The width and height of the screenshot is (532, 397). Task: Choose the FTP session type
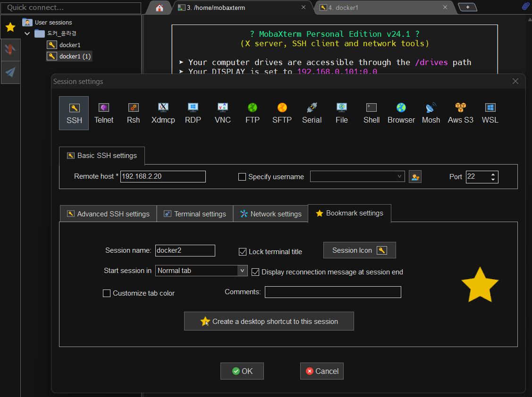click(253, 113)
